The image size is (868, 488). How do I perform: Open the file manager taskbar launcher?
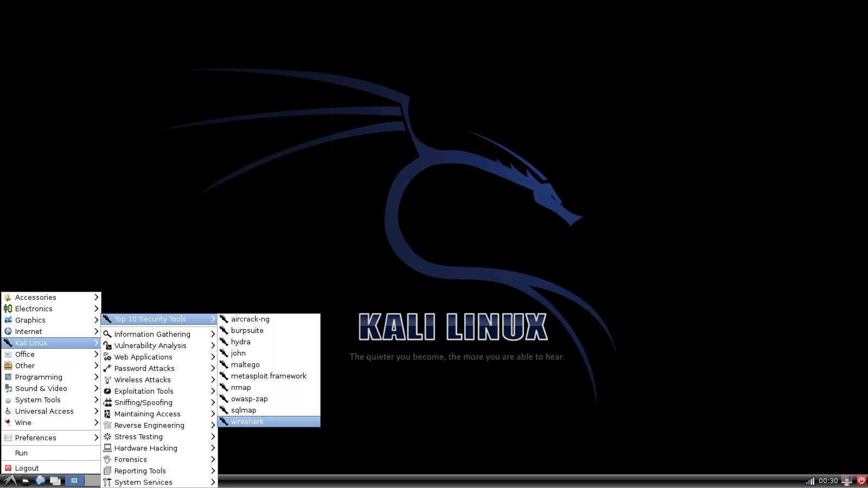(x=25, y=480)
